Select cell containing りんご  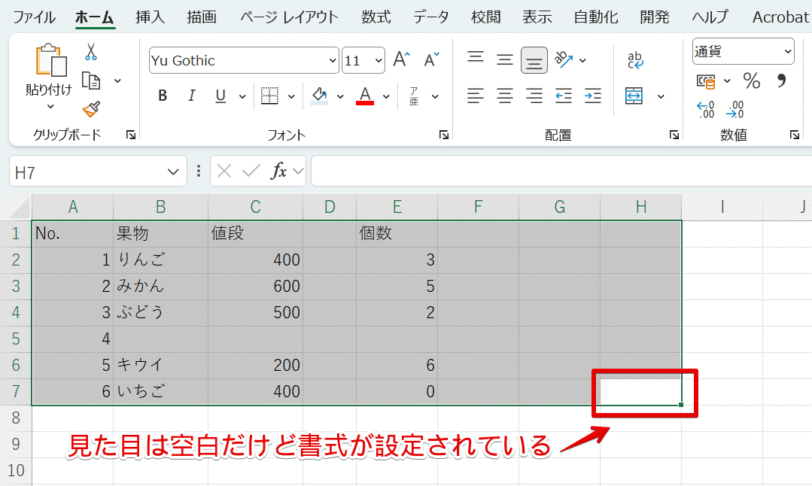[161, 260]
